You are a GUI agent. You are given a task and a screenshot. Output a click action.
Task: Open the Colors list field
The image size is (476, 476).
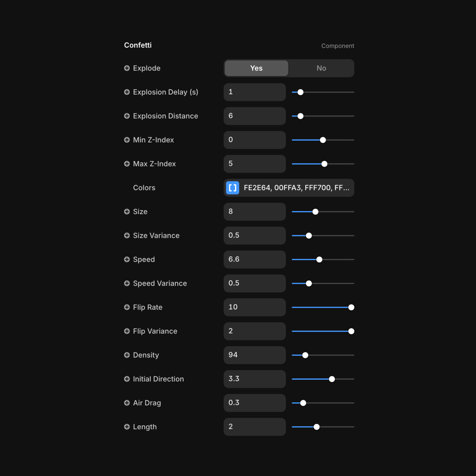pyautogui.click(x=289, y=188)
